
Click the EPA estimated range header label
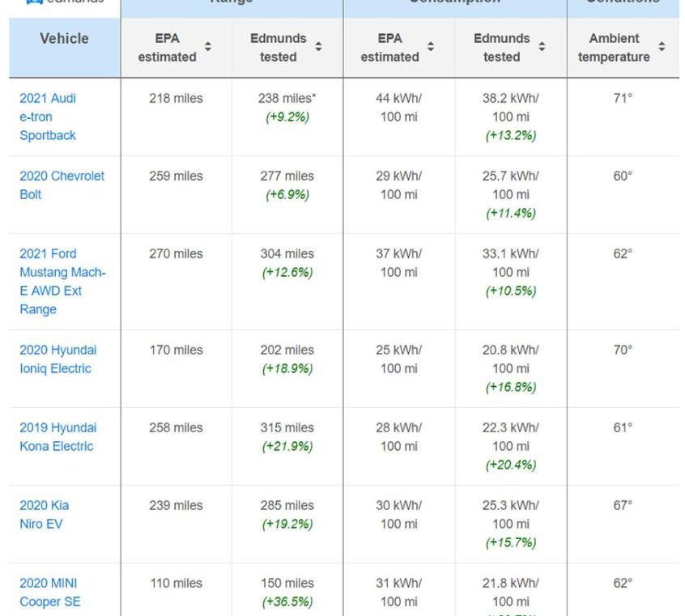168,48
